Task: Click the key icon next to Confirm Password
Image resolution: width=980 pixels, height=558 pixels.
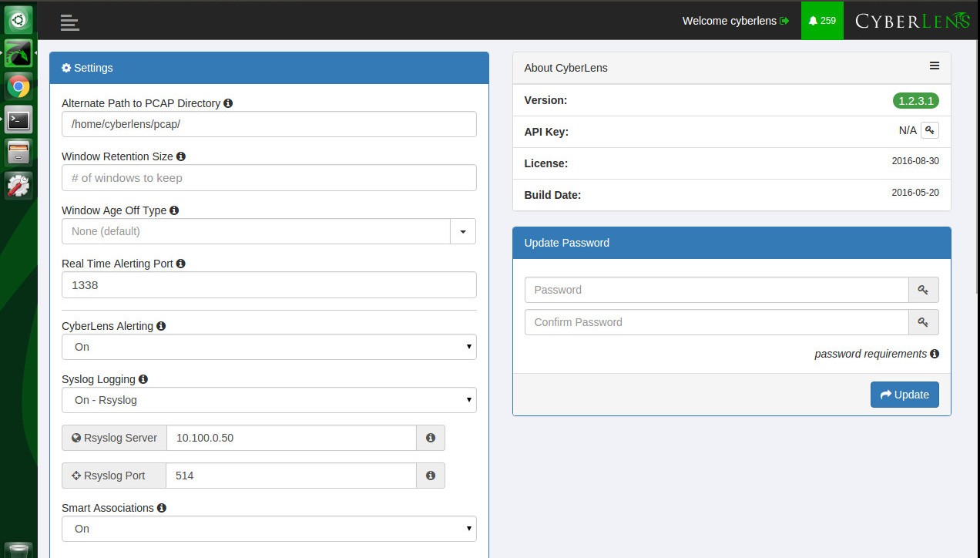Action: coord(923,322)
